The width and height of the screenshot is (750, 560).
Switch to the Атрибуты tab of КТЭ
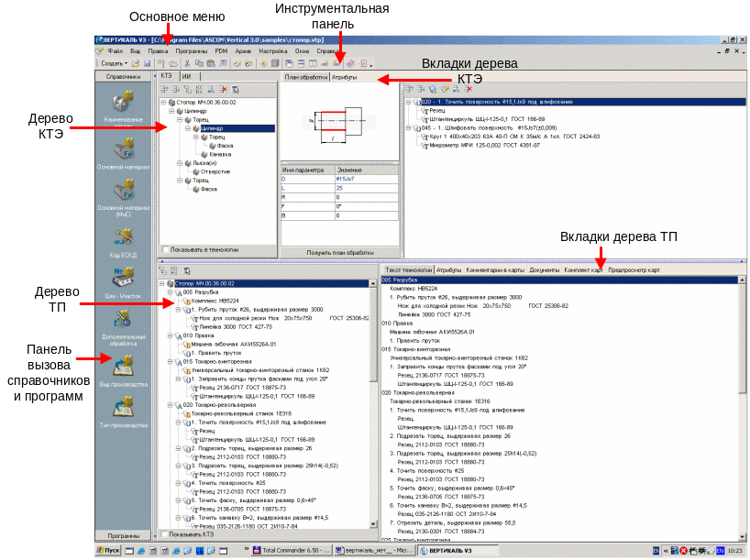pyautogui.click(x=344, y=79)
